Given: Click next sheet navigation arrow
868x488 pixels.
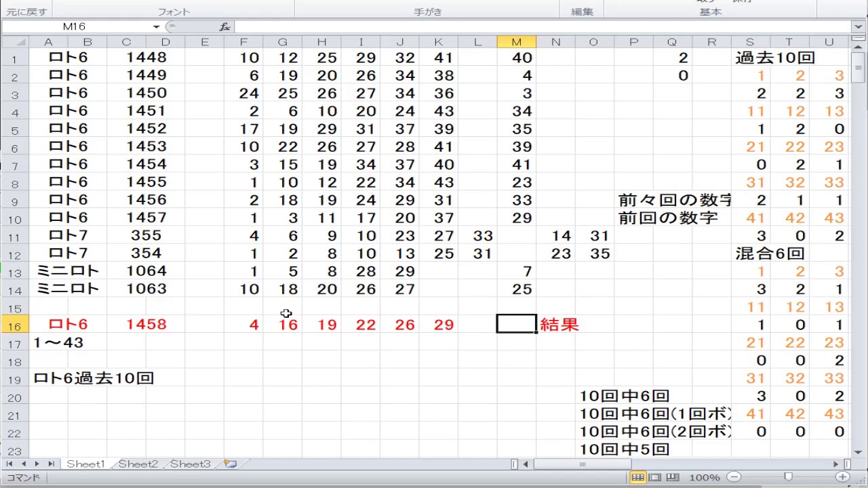Looking at the screenshot, I should [x=37, y=464].
